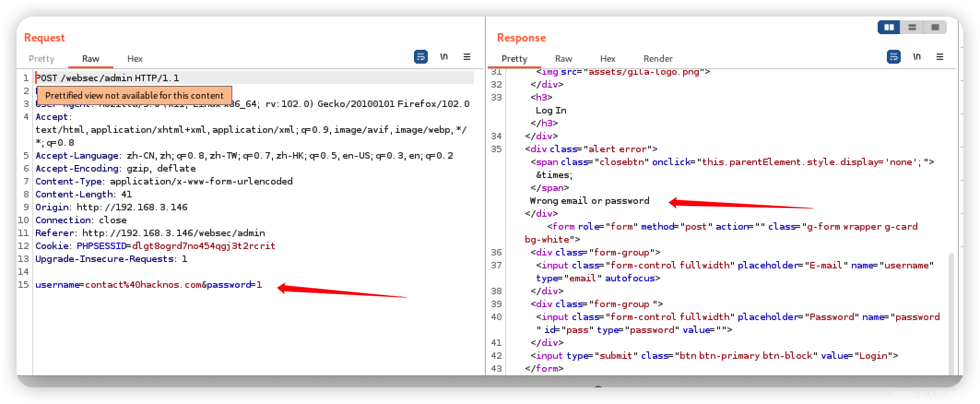Switch to Raw tab in Request panel
Screen dimensions: 980x404
pos(91,59)
